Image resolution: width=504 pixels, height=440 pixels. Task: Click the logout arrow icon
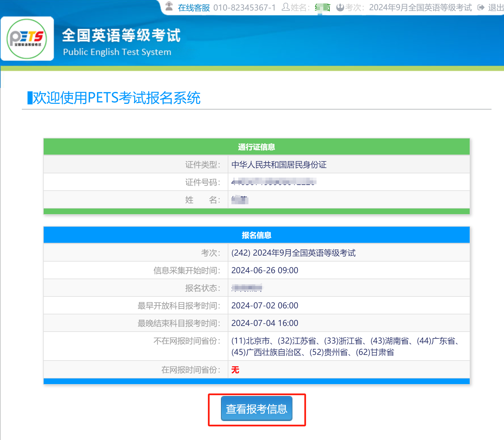[481, 7]
